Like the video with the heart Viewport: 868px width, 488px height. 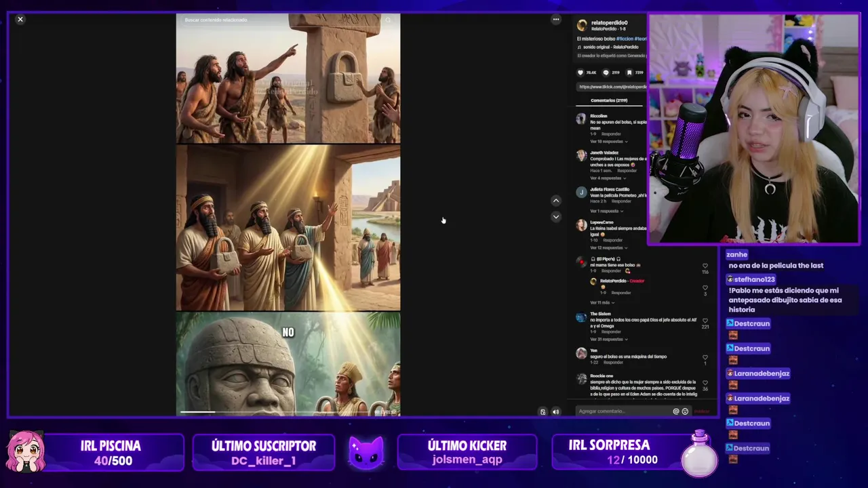pos(580,73)
